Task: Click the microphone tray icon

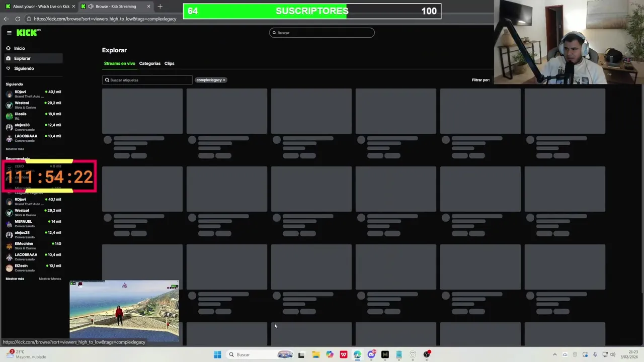Action: click(x=595, y=354)
